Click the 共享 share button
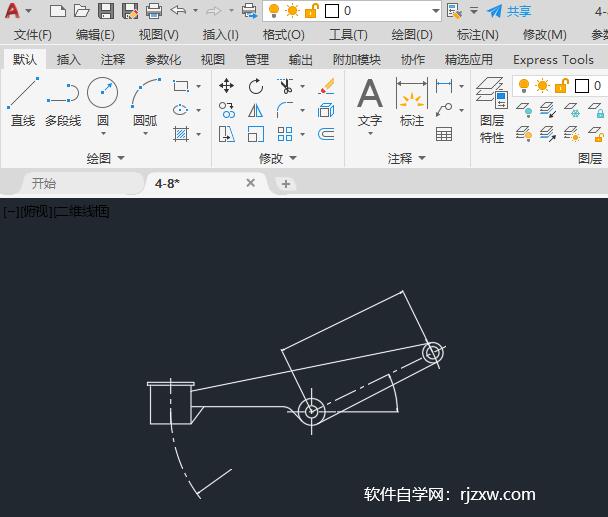This screenshot has height=517, width=608. point(509,11)
